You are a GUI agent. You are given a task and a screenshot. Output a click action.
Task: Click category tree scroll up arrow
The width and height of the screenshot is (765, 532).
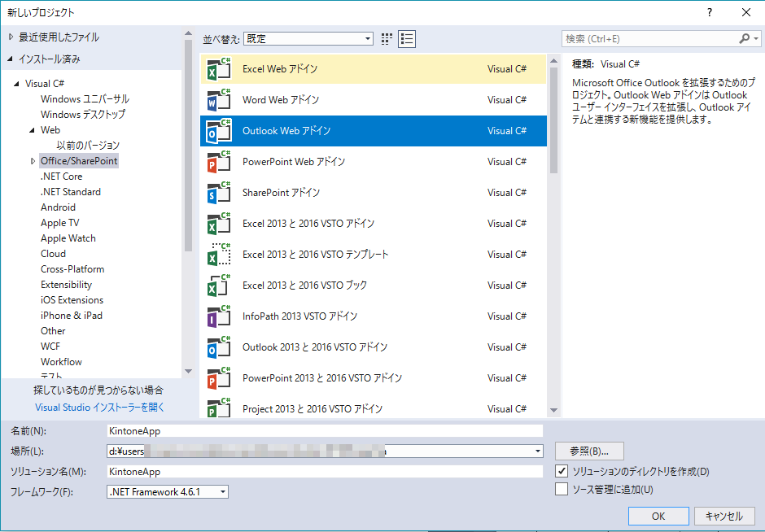click(188, 33)
